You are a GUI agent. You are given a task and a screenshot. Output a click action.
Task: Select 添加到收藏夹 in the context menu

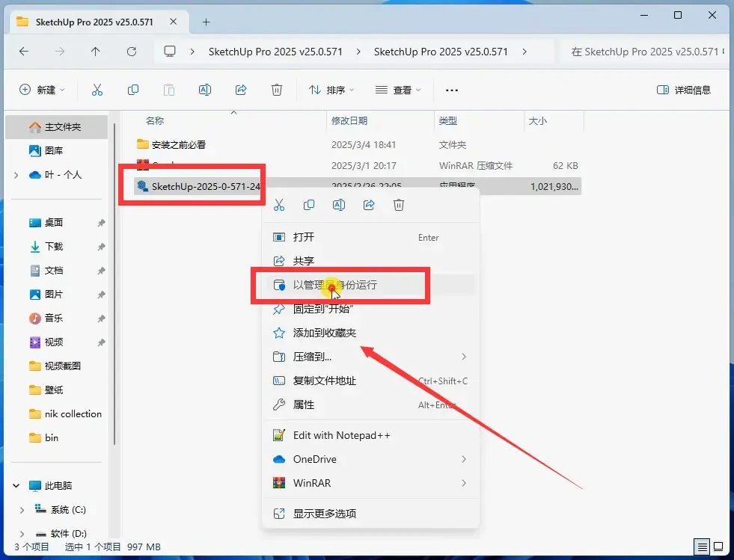coord(371,333)
